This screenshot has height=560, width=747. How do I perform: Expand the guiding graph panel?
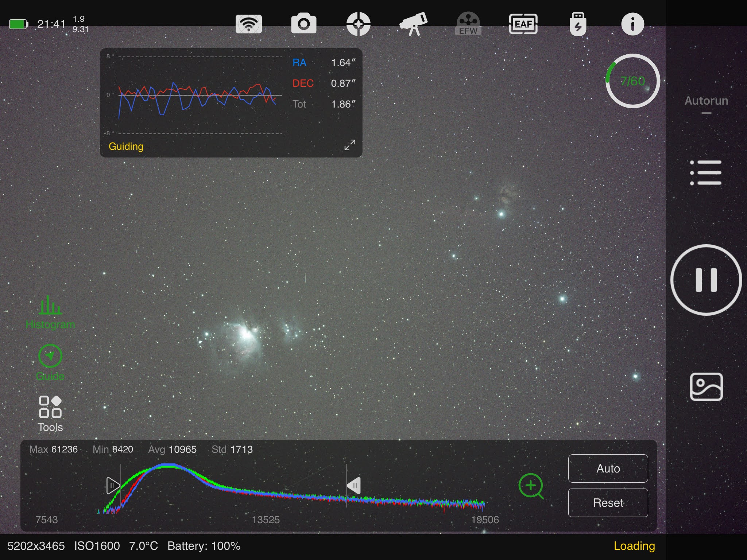tap(350, 145)
